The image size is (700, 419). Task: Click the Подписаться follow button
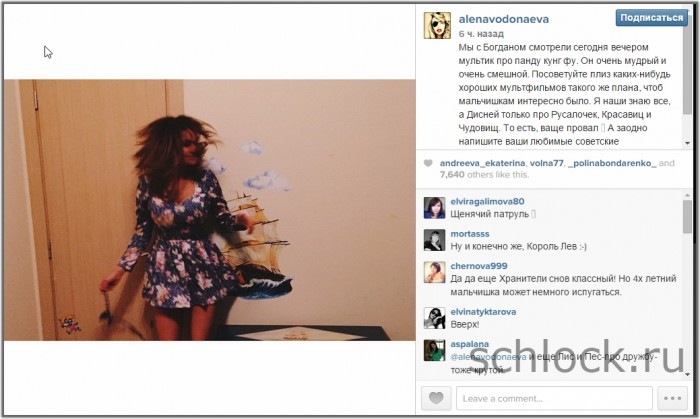(651, 18)
